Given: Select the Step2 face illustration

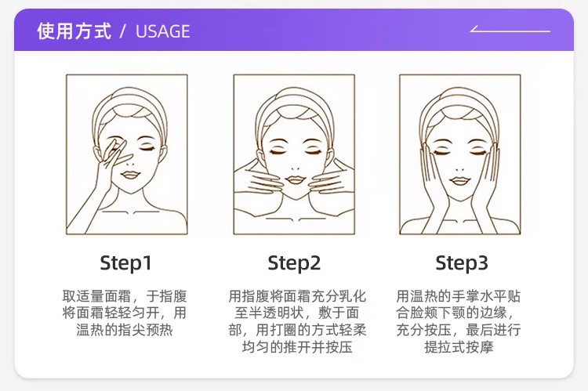Looking at the screenshot, I should 294,154.
